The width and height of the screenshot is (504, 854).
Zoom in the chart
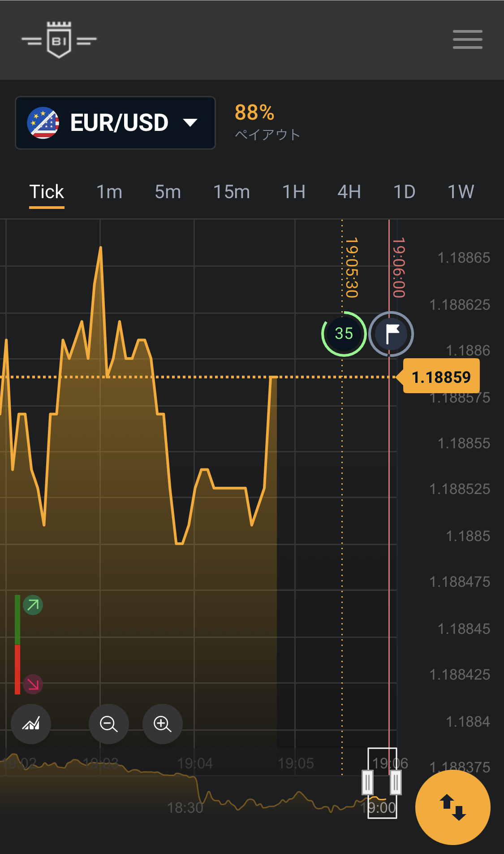coord(163,724)
